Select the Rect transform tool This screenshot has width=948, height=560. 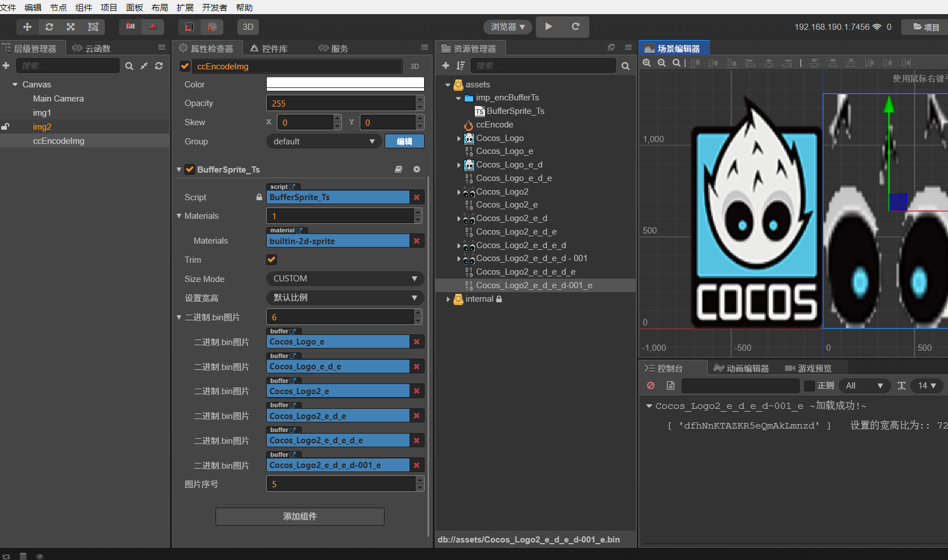click(94, 27)
